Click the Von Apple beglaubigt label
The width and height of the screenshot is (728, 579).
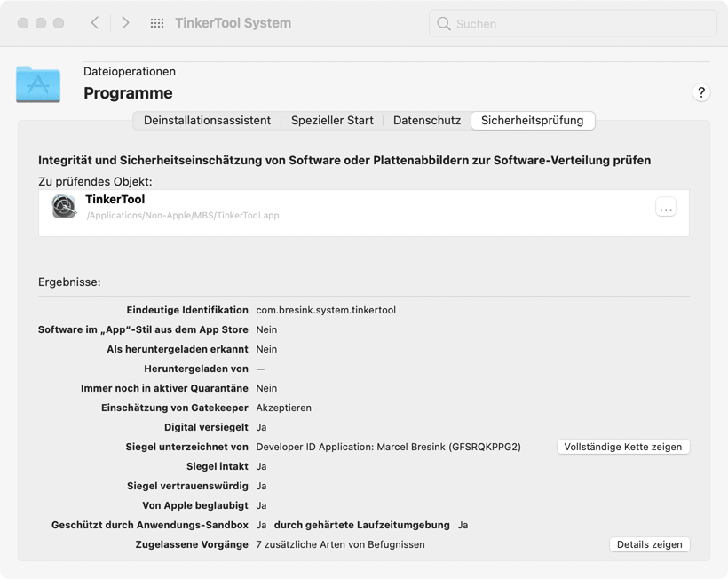(195, 505)
